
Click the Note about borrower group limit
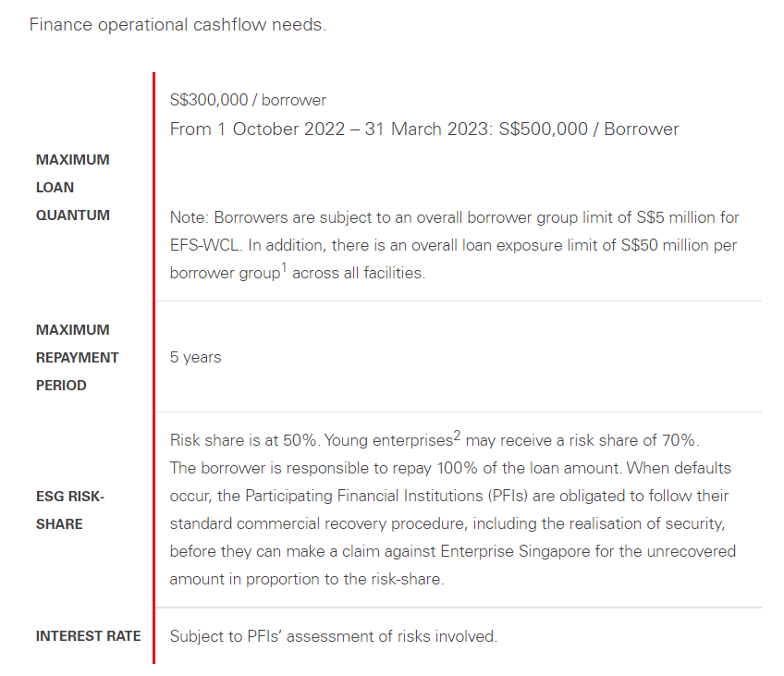454,245
